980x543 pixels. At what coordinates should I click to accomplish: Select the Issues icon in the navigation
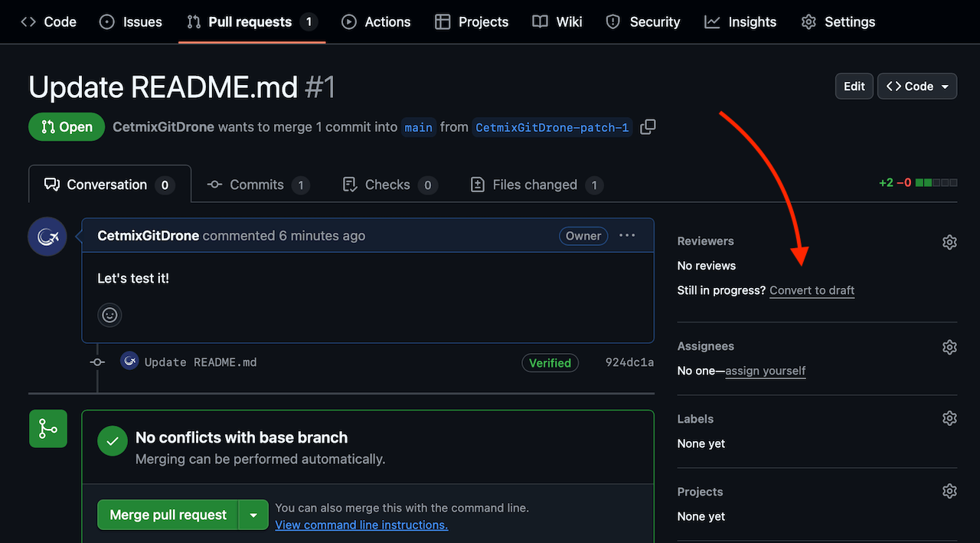point(106,21)
